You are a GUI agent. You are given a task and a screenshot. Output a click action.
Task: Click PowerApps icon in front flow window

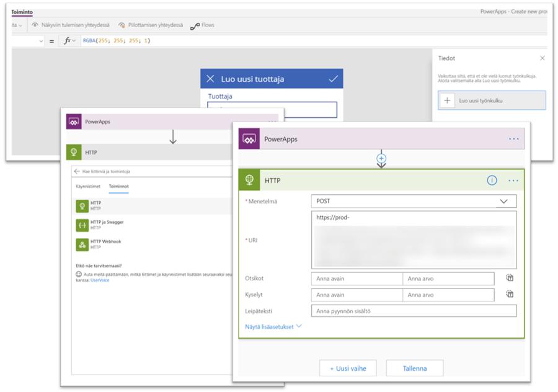tap(249, 139)
